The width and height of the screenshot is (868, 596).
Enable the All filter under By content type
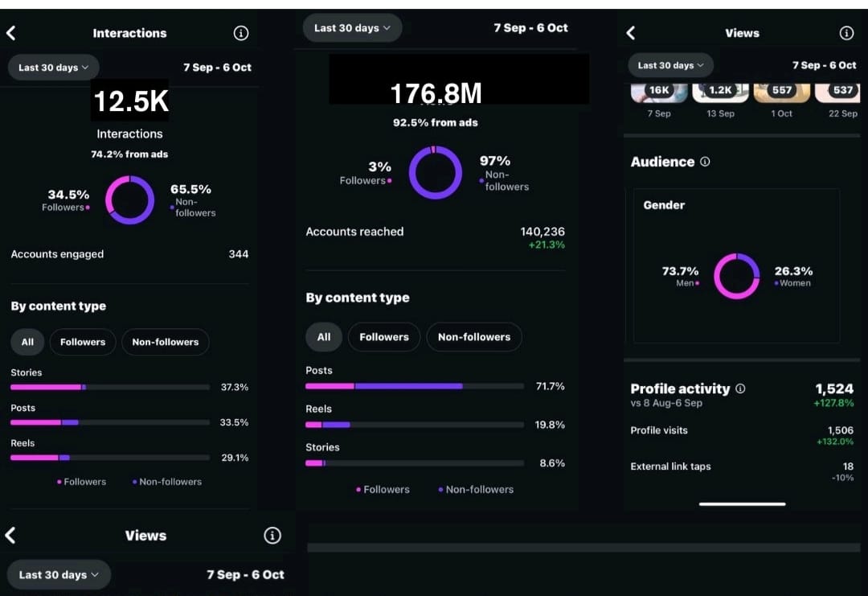27,342
